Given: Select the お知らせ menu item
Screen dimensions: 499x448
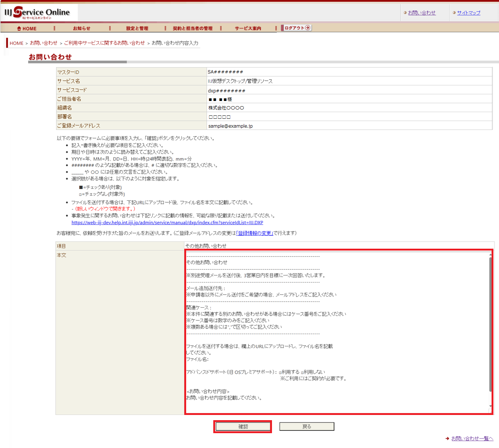Looking at the screenshot, I should [81, 29].
